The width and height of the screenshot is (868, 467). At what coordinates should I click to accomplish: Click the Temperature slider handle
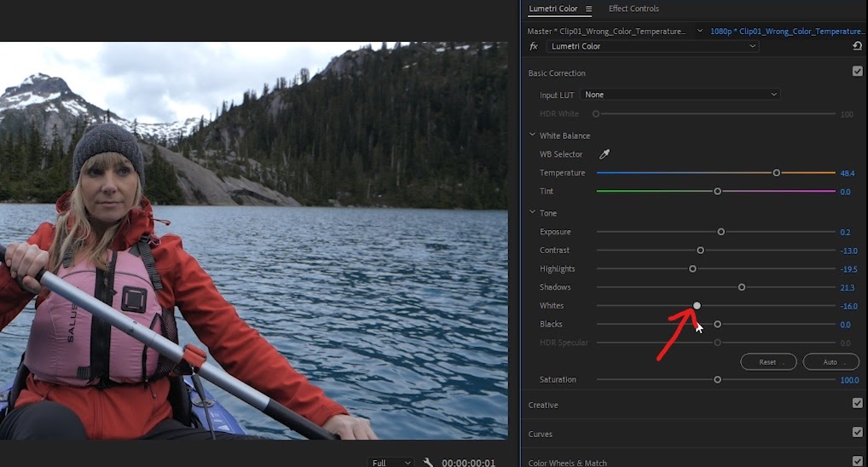[776, 173]
